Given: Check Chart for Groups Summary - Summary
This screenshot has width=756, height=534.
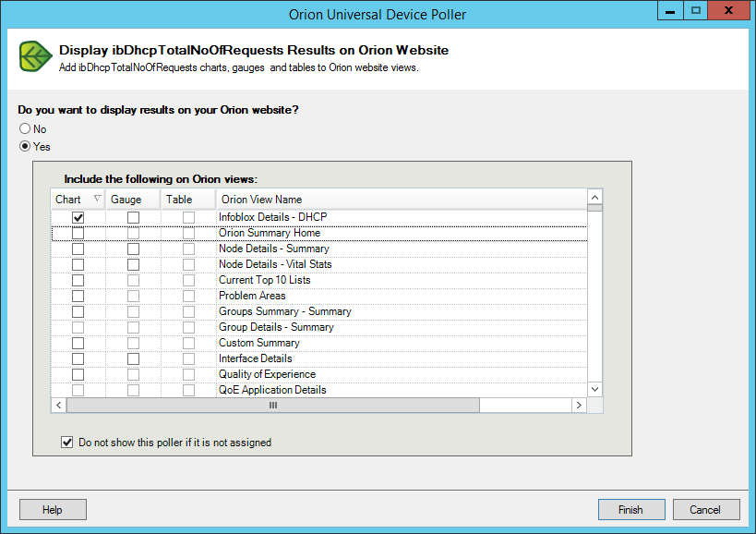Looking at the screenshot, I should [78, 311].
